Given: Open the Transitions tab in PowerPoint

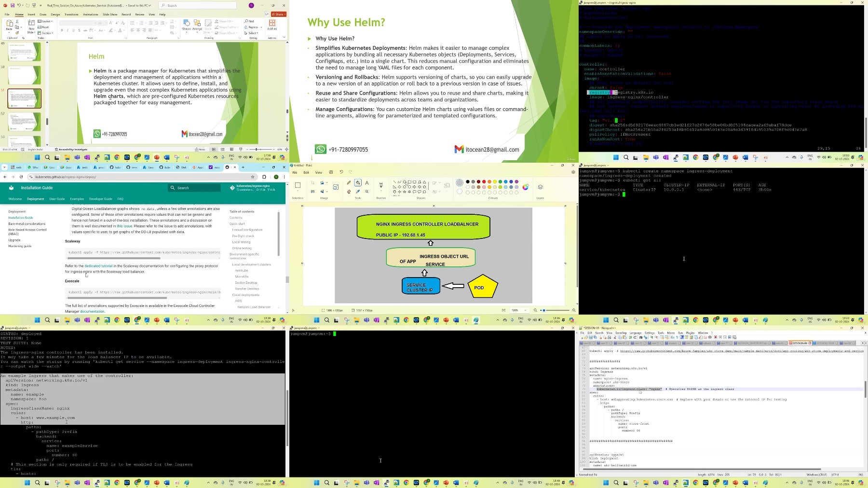Looking at the screenshot, I should [x=71, y=14].
